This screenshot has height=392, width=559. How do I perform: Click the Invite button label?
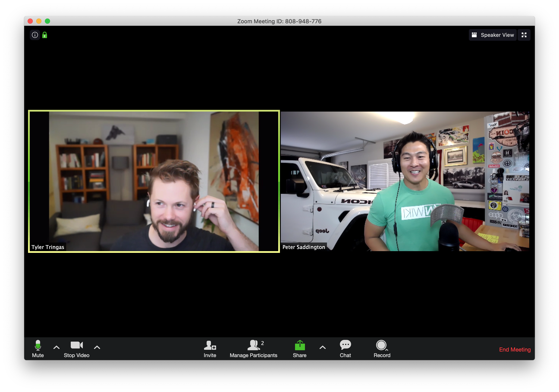pos(210,355)
